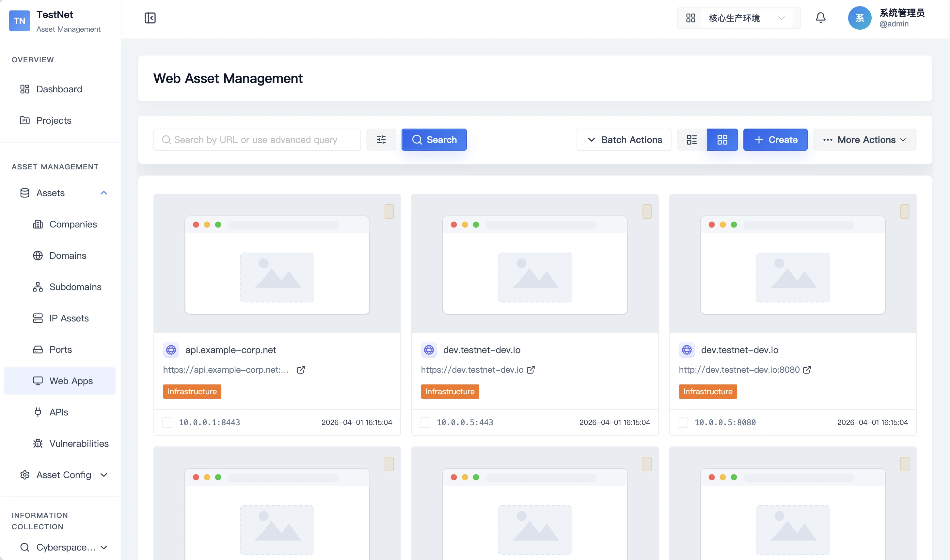This screenshot has width=950, height=560.
Task: Click the IP Assets server icon
Action: (x=38, y=318)
